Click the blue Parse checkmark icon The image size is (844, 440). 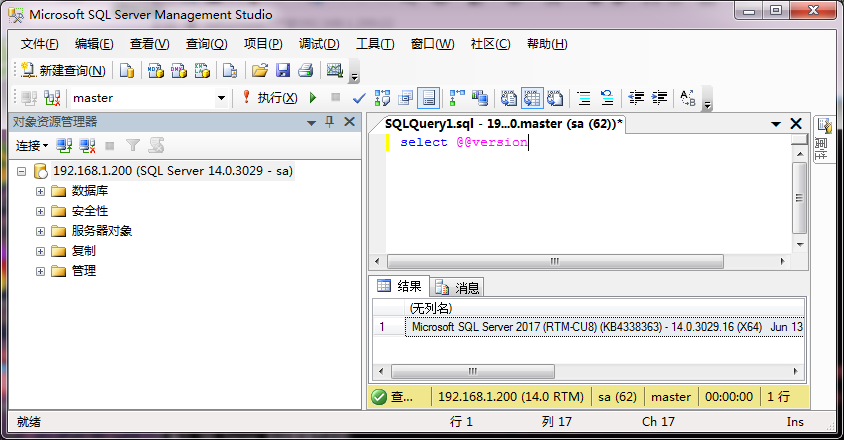pos(359,98)
